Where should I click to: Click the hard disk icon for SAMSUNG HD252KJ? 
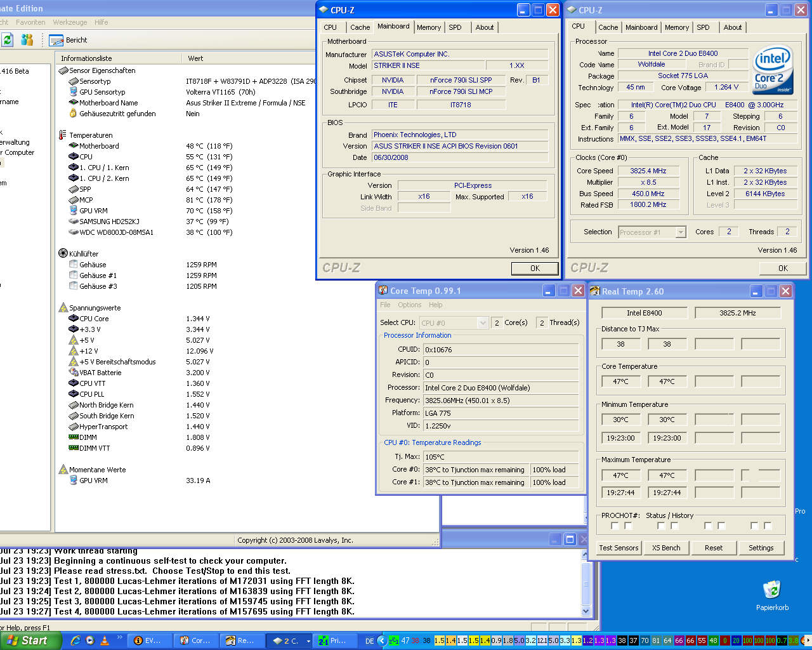pyautogui.click(x=74, y=222)
